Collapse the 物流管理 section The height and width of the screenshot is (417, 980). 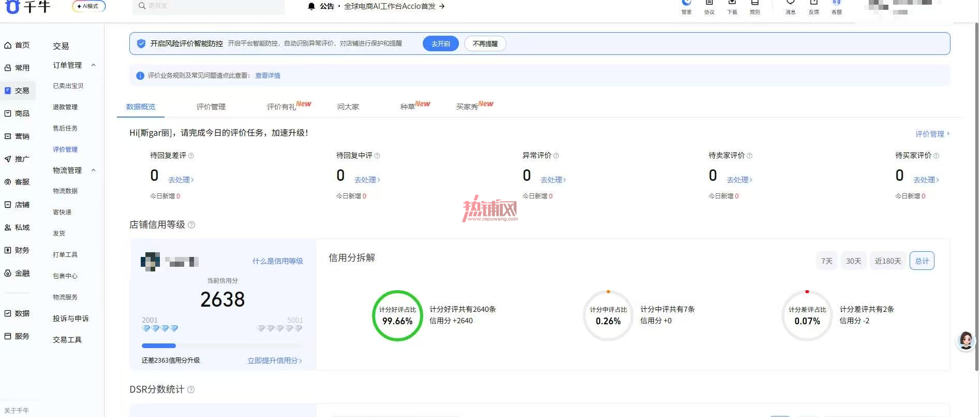tap(94, 170)
